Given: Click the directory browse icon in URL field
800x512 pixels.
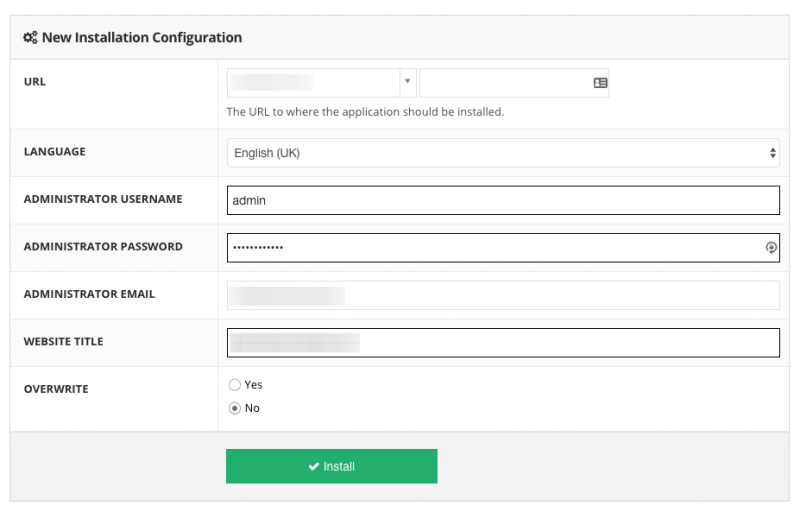Looking at the screenshot, I should coord(600,83).
